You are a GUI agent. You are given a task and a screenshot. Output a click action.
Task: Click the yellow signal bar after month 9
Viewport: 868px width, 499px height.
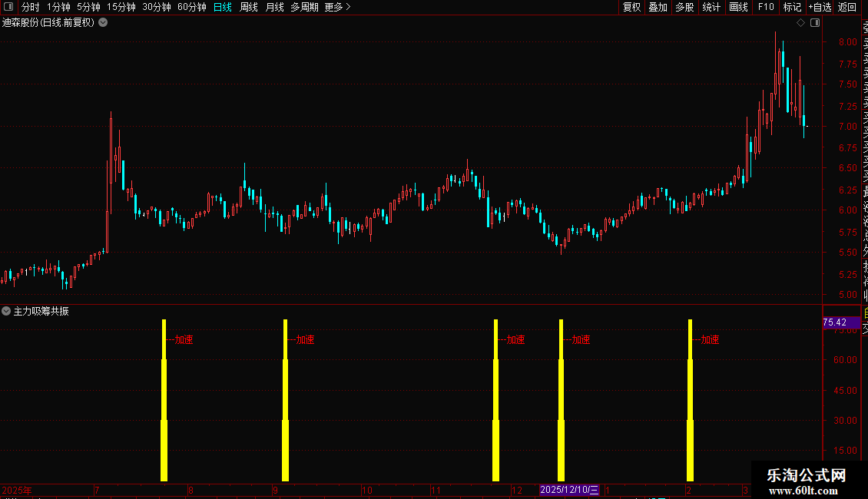click(x=285, y=400)
